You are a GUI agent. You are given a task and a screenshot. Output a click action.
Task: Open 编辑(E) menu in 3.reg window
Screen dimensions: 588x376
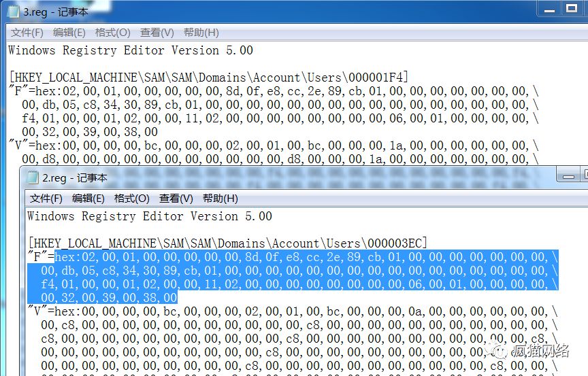pyautogui.click(x=69, y=33)
